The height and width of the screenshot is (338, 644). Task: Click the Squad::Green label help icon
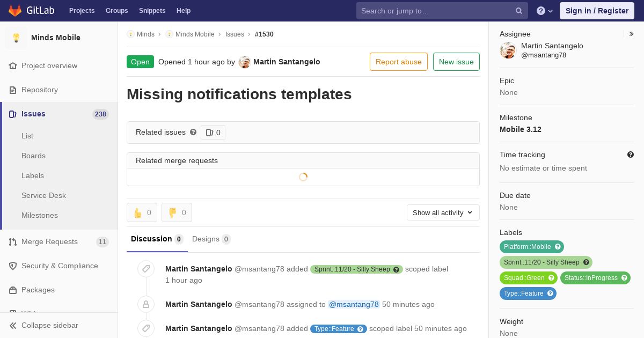coord(551,278)
